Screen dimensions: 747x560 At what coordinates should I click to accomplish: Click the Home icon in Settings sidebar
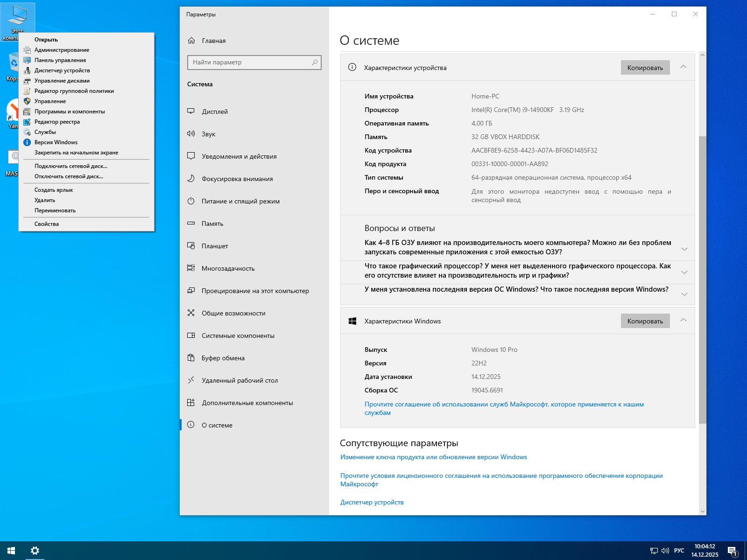pos(191,41)
